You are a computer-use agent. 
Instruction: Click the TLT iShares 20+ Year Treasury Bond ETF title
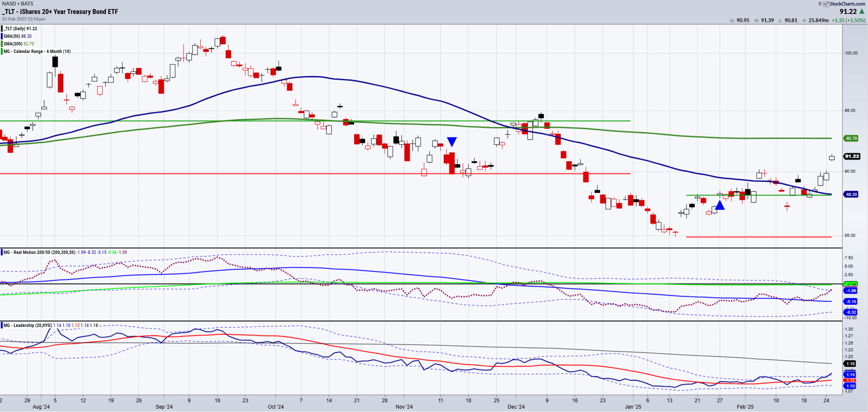pyautogui.click(x=60, y=11)
